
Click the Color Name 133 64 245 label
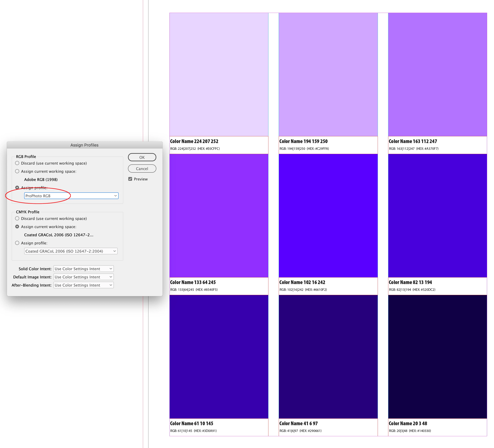point(193,282)
